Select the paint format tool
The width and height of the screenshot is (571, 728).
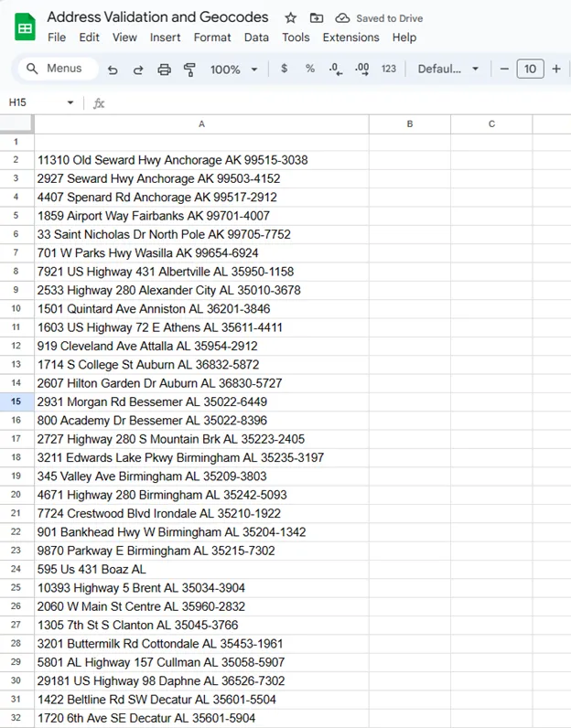[x=190, y=70]
